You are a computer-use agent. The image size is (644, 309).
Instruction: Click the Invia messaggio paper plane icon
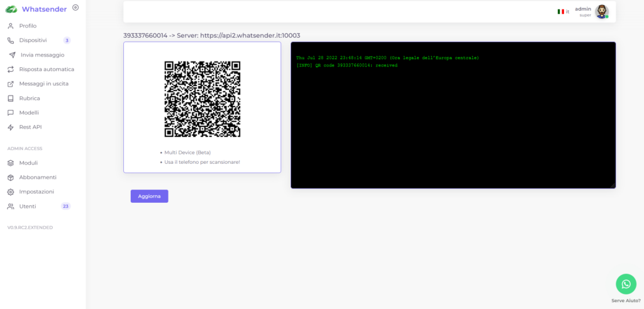[12, 55]
